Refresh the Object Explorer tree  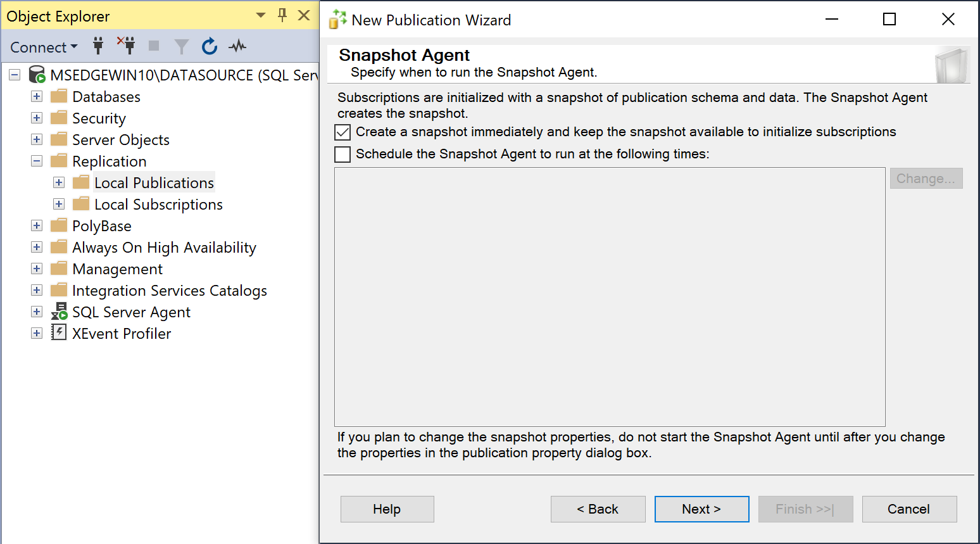[x=210, y=46]
